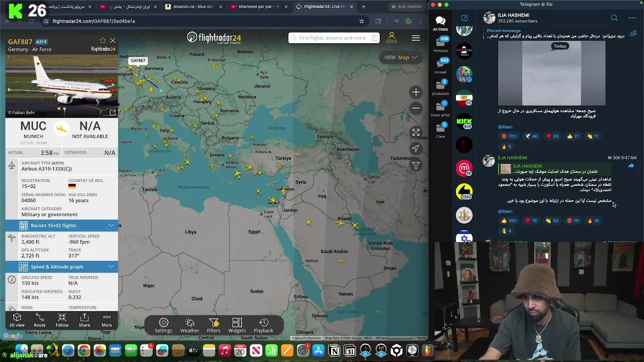644x362 pixels.
Task: Open the Class folder in Telegram
Action: (x=440, y=130)
